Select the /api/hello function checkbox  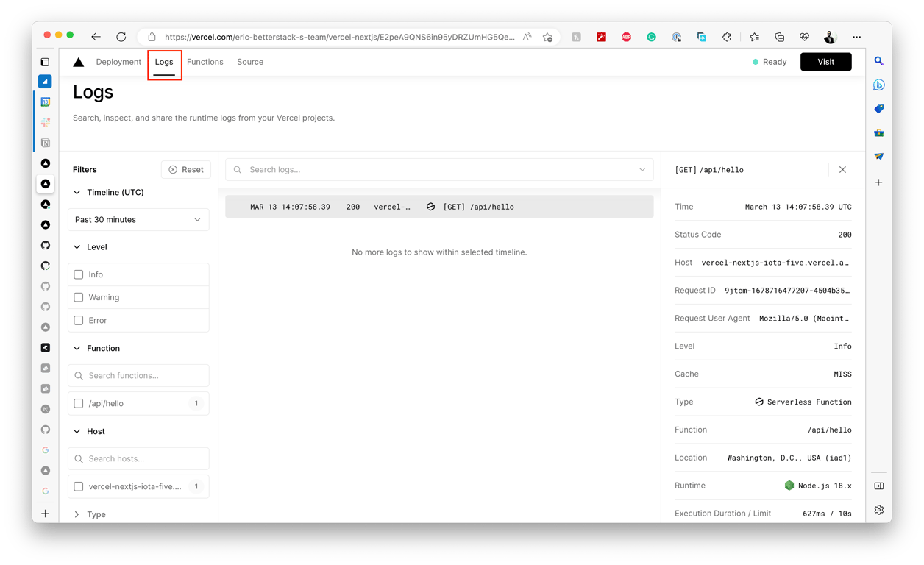click(79, 404)
